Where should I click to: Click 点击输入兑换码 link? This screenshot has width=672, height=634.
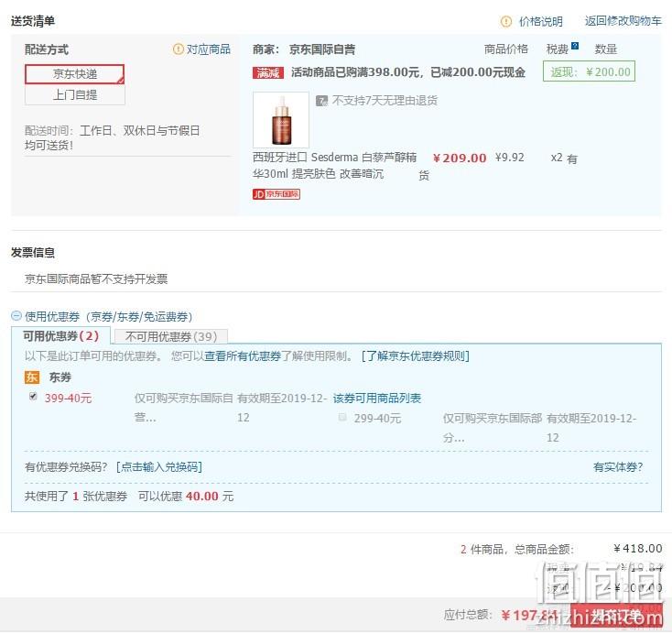159,466
